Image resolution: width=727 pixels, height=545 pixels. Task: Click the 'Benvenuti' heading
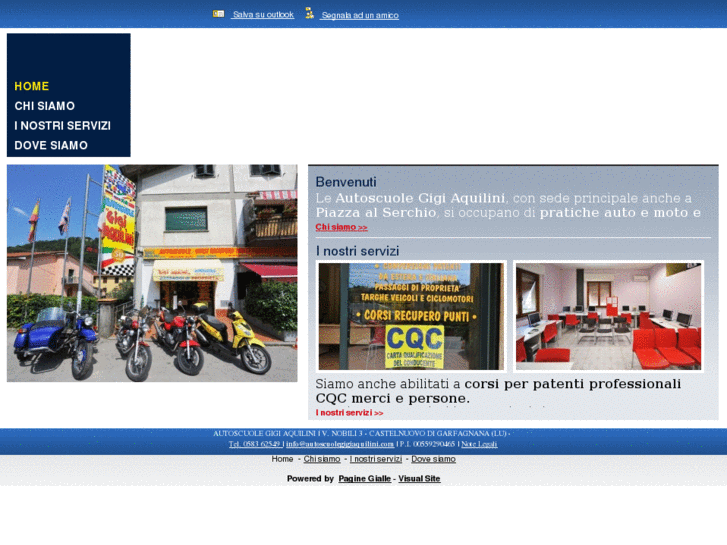346,182
